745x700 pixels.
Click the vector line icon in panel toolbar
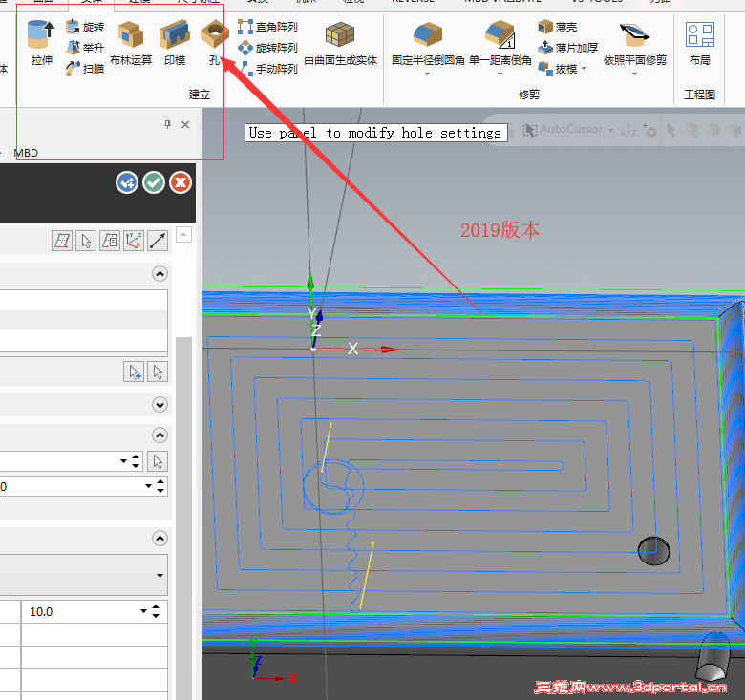[x=158, y=241]
